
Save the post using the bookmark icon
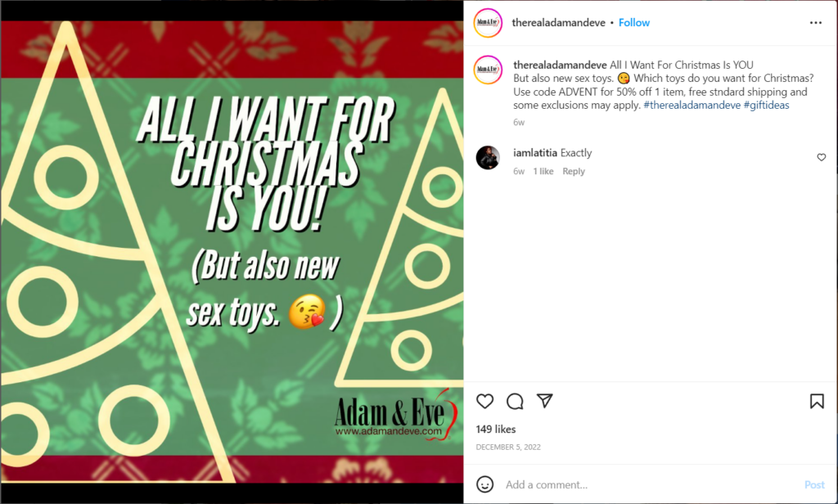[x=816, y=402]
